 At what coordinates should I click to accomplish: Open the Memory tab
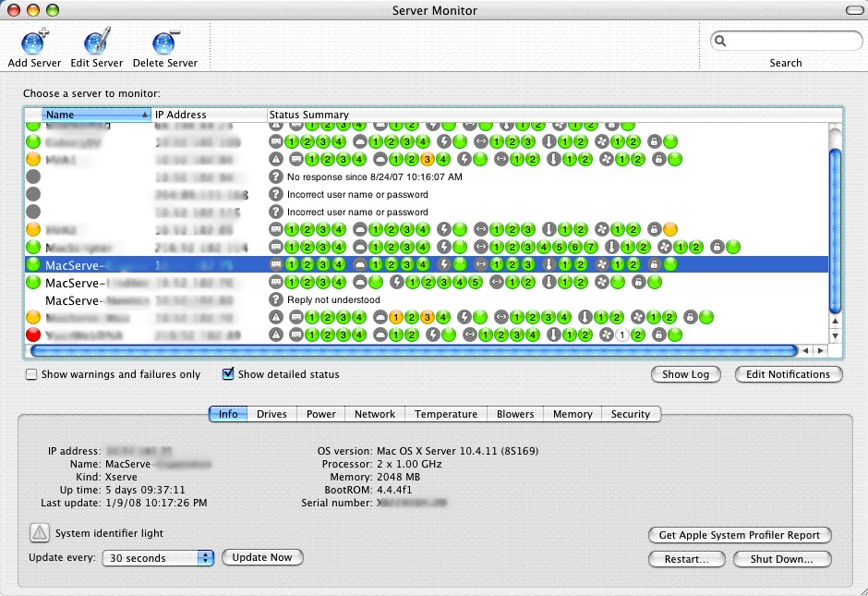point(573,414)
